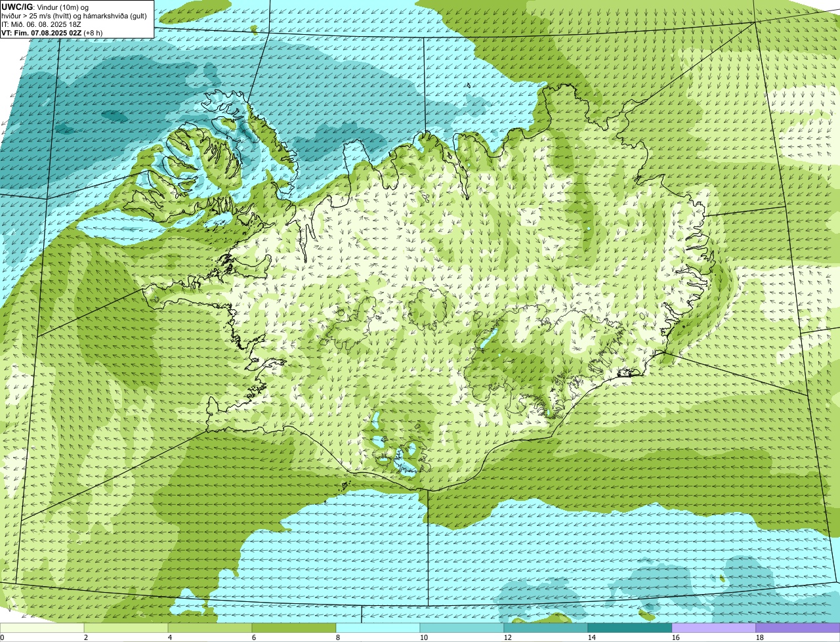The image size is (840, 642).
Task: Click the 6–8 m/s green legend swatch
Action: [294, 628]
